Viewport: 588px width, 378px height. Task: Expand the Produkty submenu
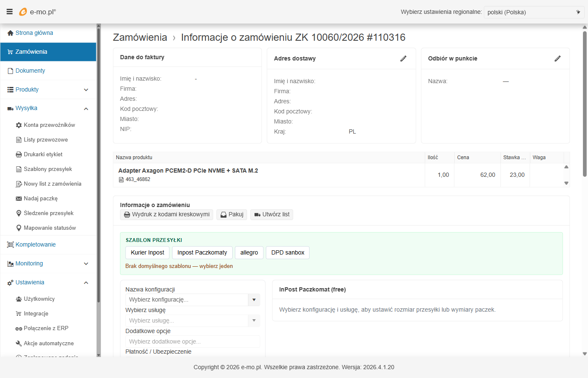[x=86, y=90]
